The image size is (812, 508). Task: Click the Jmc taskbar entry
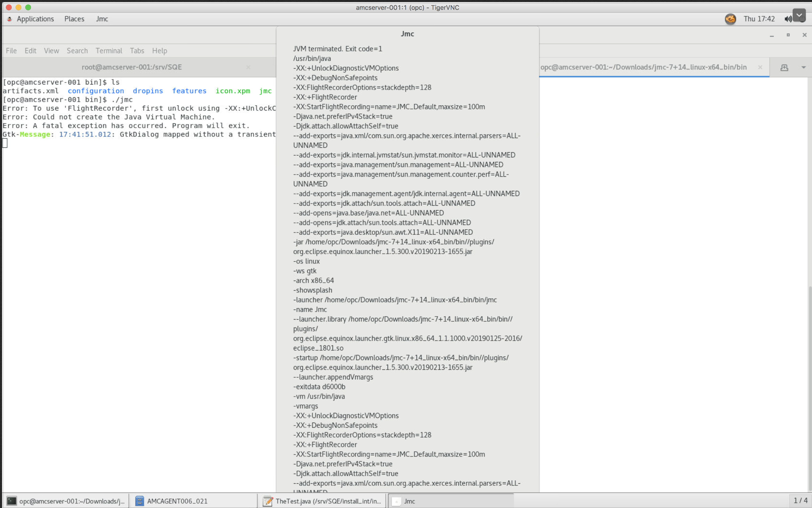(x=409, y=501)
